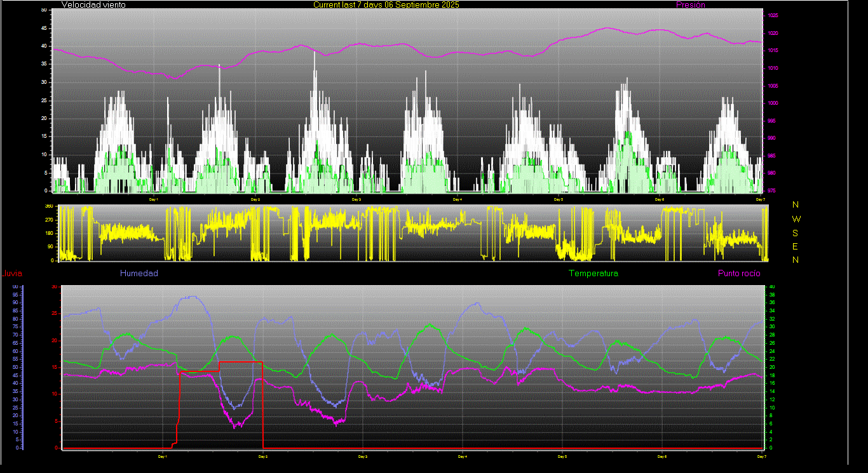Image resolution: width=868 pixels, height=473 pixels.
Task: Click "25" on the blue humidity axis
Action: [x=15, y=408]
